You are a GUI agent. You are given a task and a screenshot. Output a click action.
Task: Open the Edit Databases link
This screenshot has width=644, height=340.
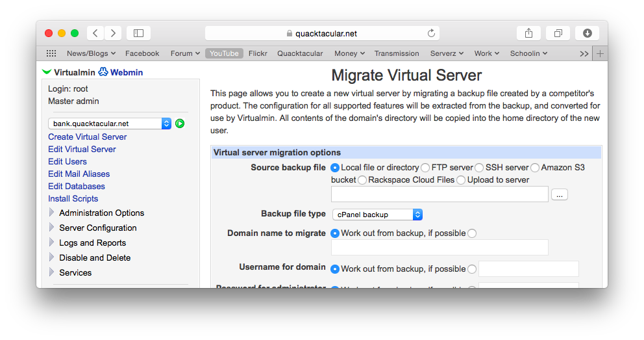pos(77,186)
